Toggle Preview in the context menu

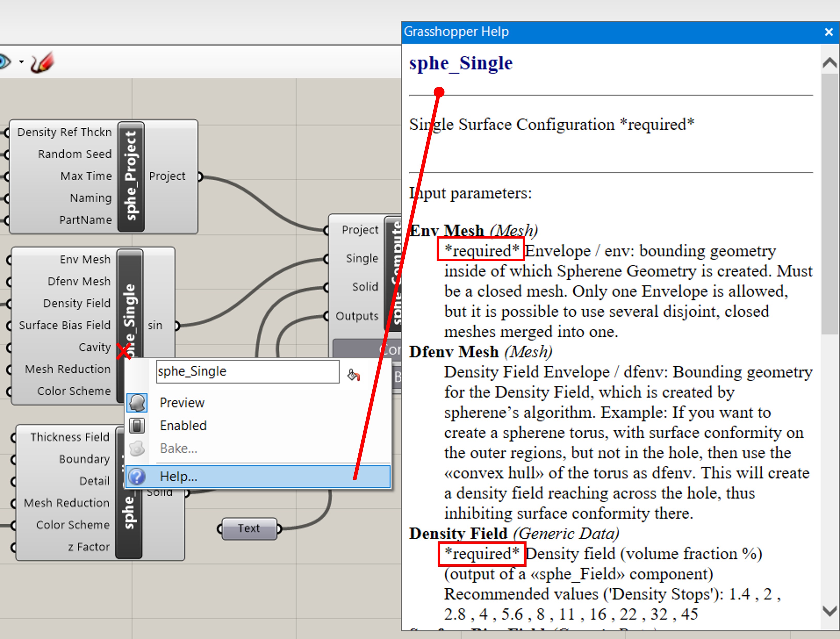182,403
